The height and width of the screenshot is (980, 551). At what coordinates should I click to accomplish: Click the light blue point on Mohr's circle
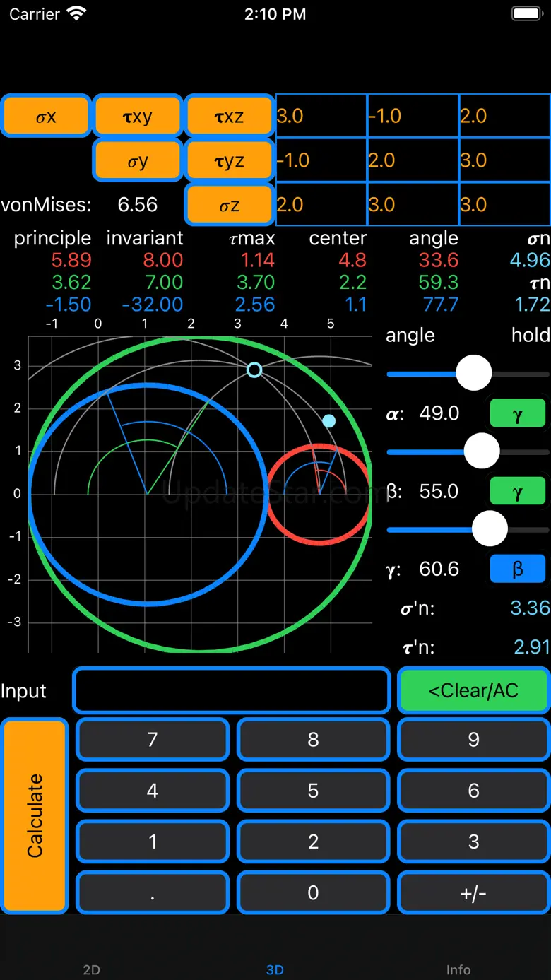pyautogui.click(x=329, y=421)
